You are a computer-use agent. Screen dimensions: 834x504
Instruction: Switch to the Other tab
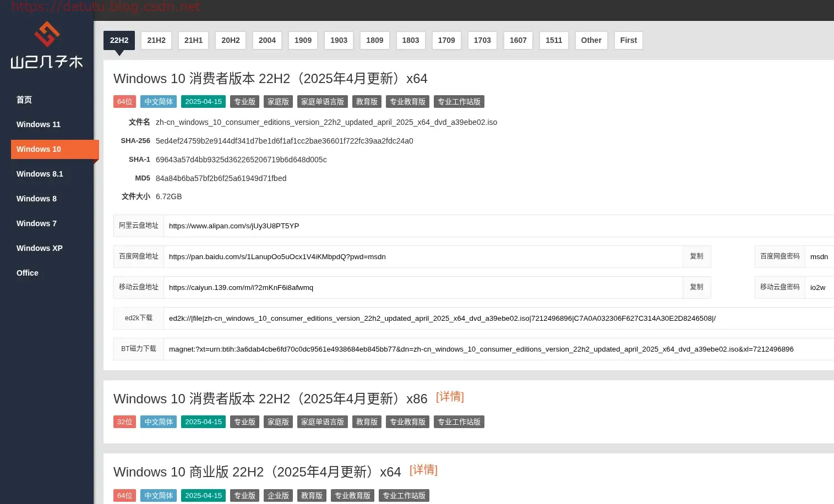coord(591,40)
